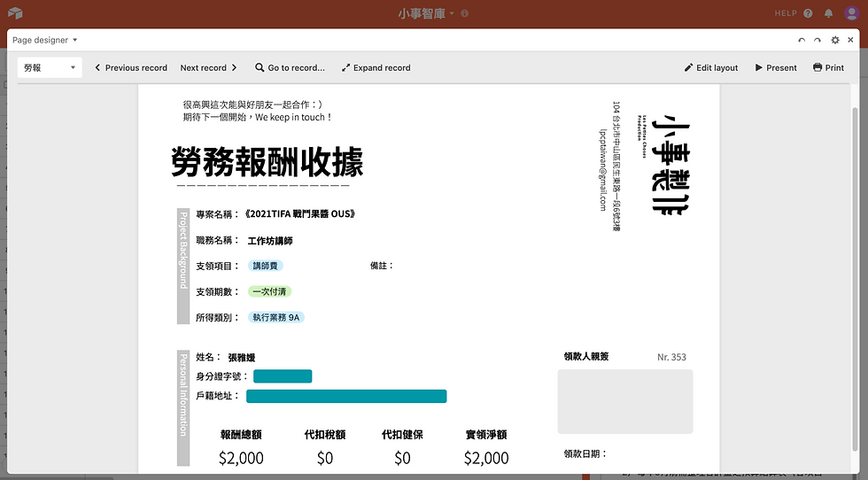Viewport: 868px width, 480px height.
Task: Click Present button
Action: 776,67
